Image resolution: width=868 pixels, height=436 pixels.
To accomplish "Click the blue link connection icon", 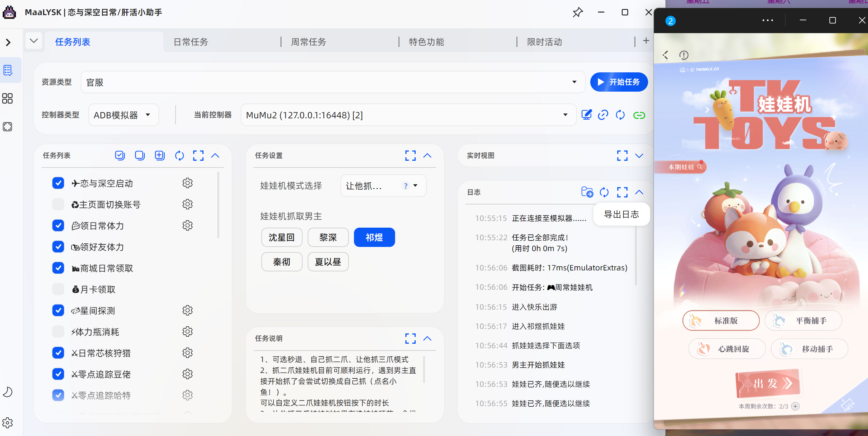I will 603,115.
